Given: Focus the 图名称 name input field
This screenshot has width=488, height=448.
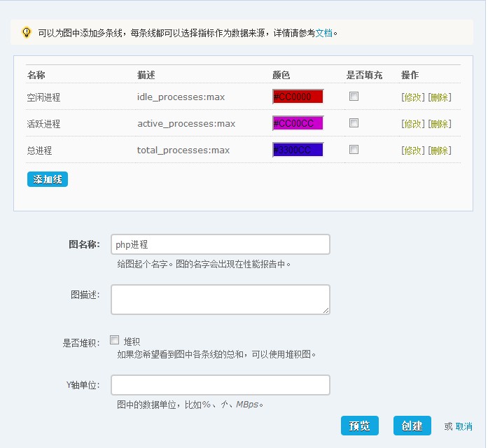Looking at the screenshot, I should point(220,244).
